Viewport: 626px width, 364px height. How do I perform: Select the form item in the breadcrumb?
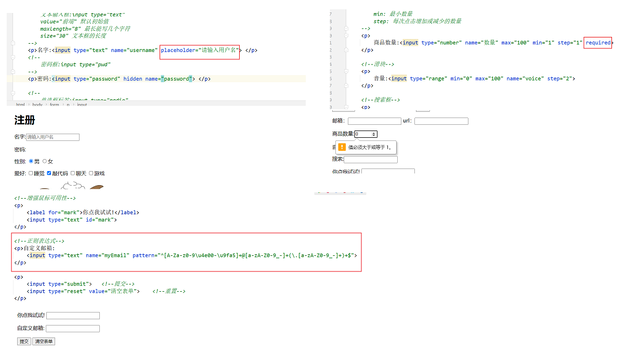(55, 105)
